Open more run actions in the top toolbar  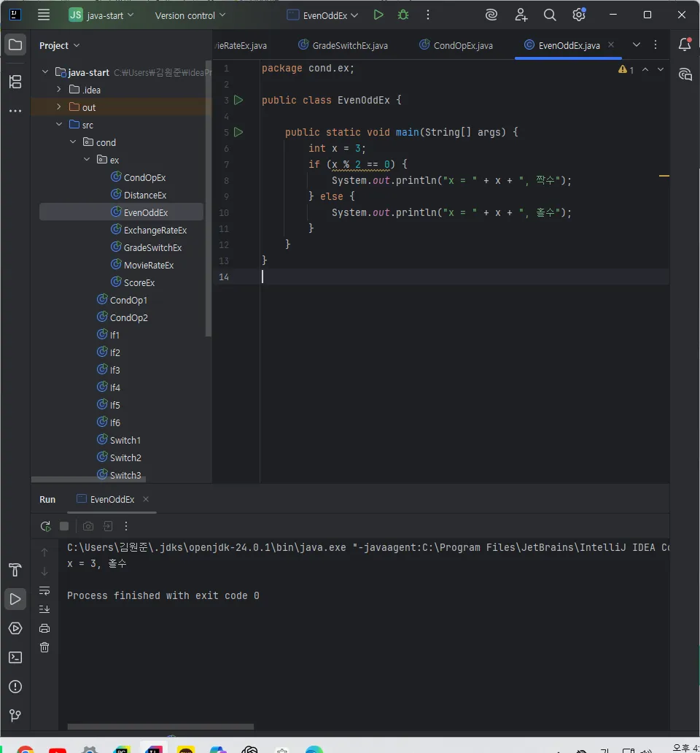(428, 15)
